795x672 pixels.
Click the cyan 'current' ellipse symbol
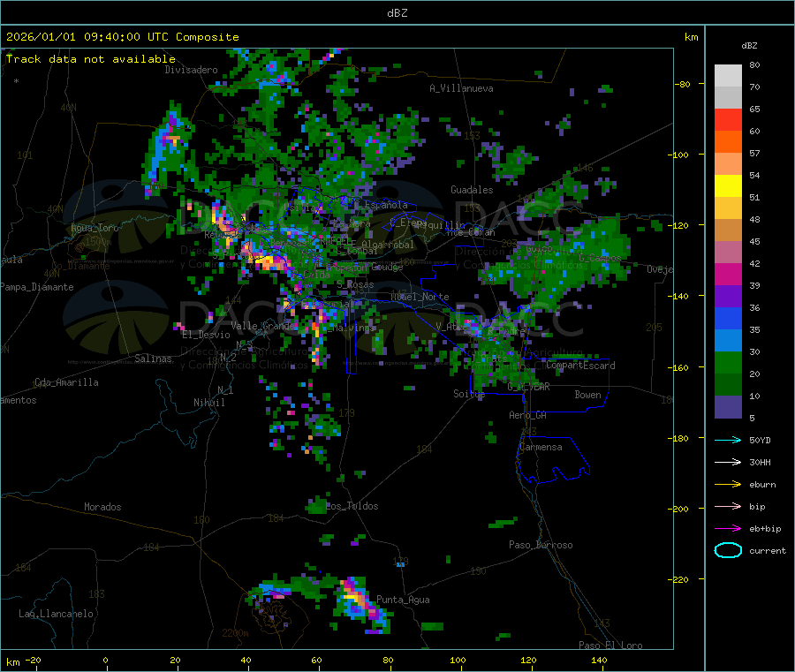(728, 550)
